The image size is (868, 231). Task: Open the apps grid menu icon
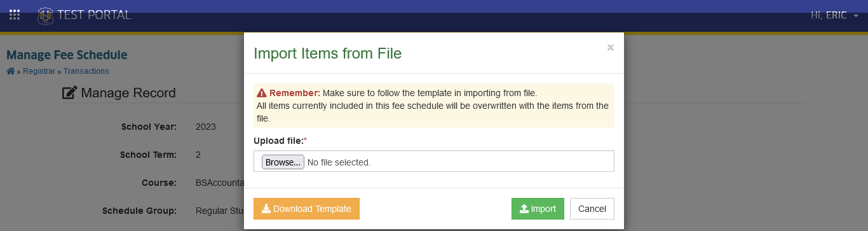tap(14, 15)
